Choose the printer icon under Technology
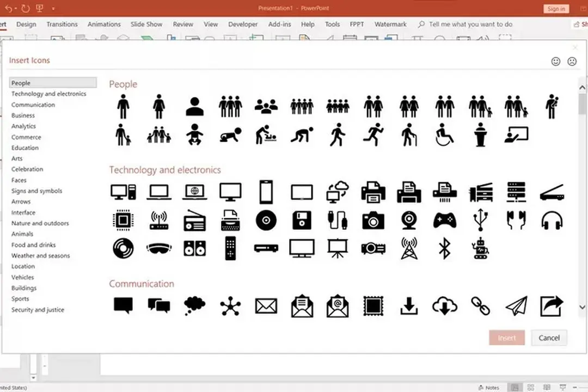The width and height of the screenshot is (588, 392). tap(373, 192)
